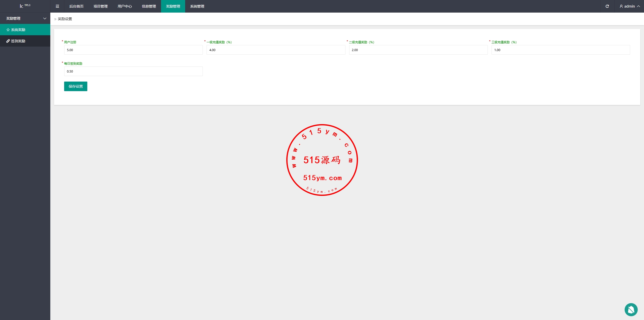This screenshot has width=644, height=320.
Task: Click the refresh icon in top bar
Action: click(607, 6)
